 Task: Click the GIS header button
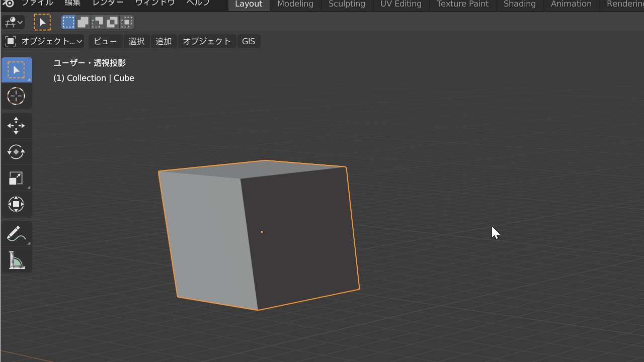pos(249,41)
